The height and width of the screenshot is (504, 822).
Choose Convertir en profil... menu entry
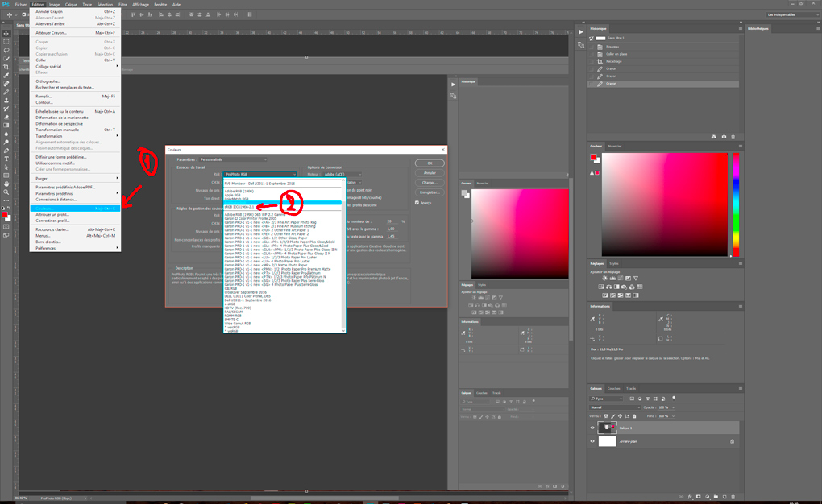(76, 221)
